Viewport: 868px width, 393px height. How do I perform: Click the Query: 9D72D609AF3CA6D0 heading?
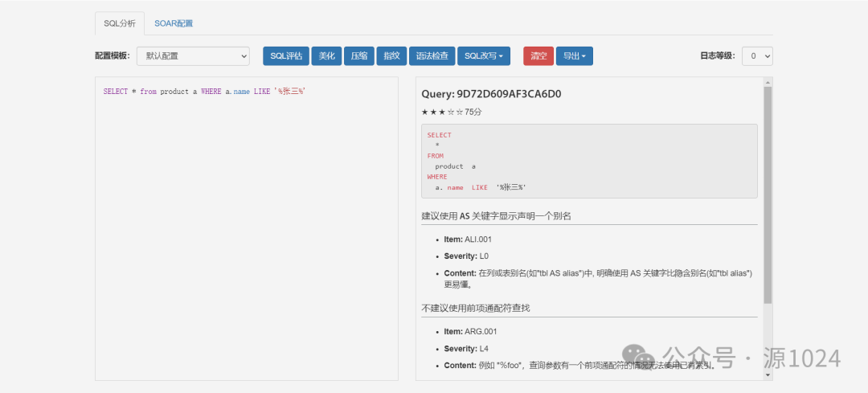click(492, 94)
